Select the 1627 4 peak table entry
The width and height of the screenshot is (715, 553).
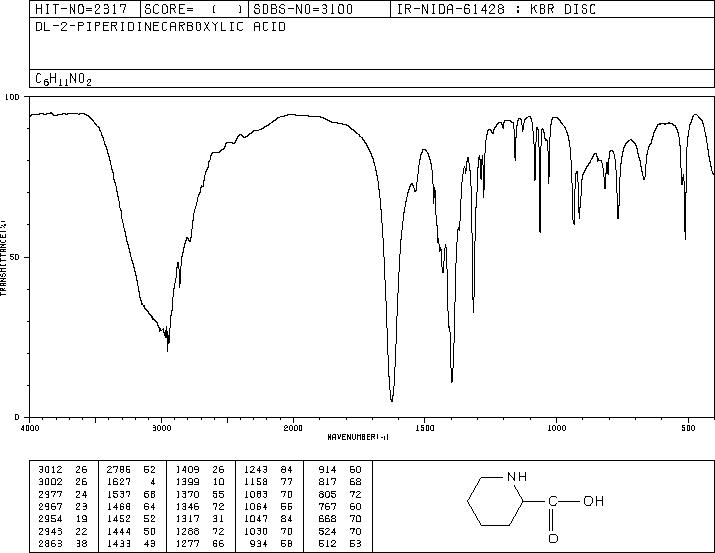[131, 482]
